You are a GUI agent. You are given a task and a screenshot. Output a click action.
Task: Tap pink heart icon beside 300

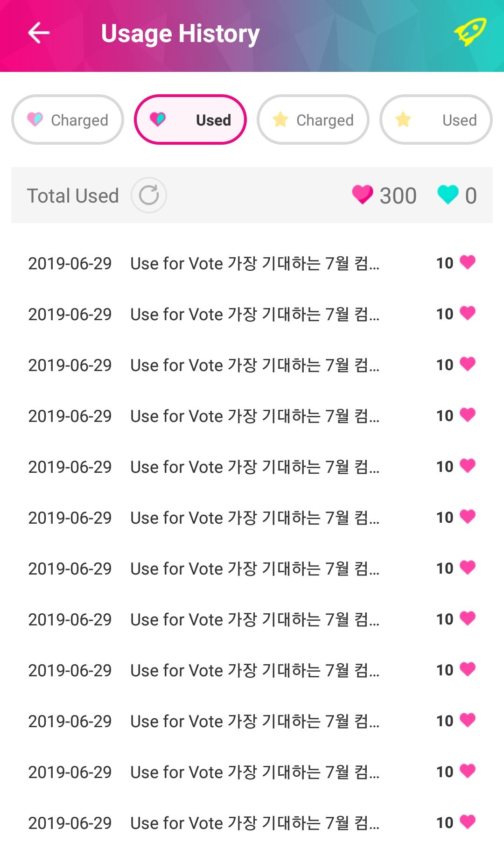click(x=362, y=195)
